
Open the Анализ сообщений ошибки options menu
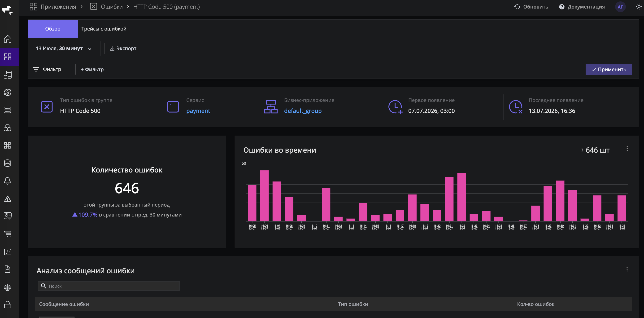click(627, 269)
